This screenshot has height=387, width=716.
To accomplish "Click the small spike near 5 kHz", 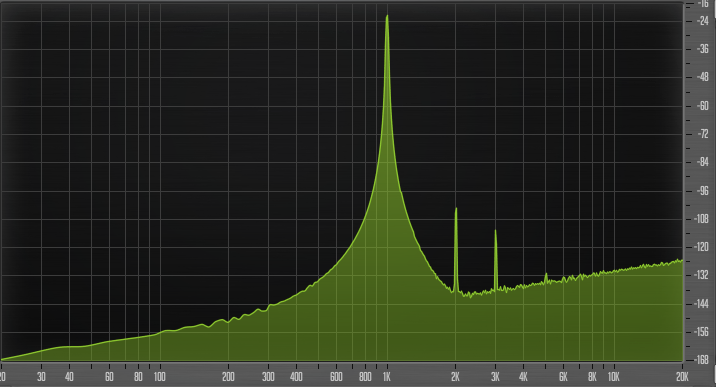I will tap(546, 275).
